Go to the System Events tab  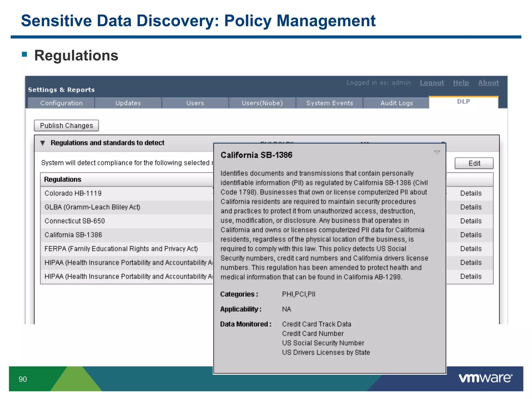tap(330, 103)
